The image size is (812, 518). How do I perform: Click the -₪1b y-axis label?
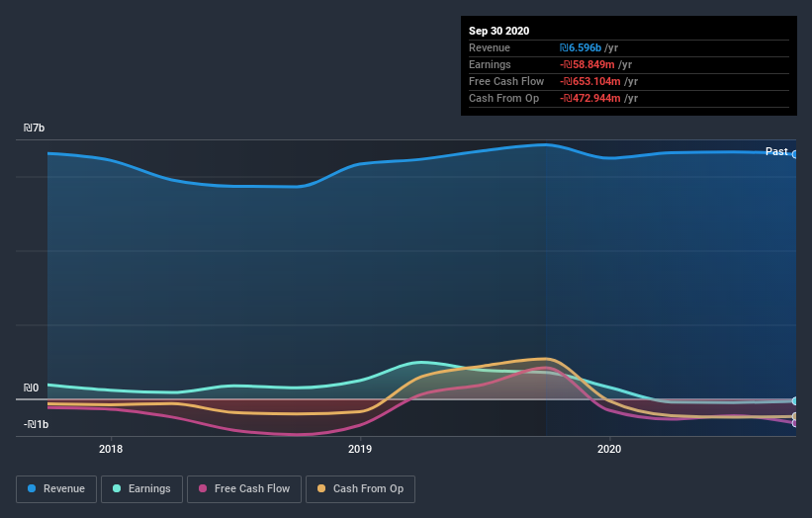coord(36,424)
